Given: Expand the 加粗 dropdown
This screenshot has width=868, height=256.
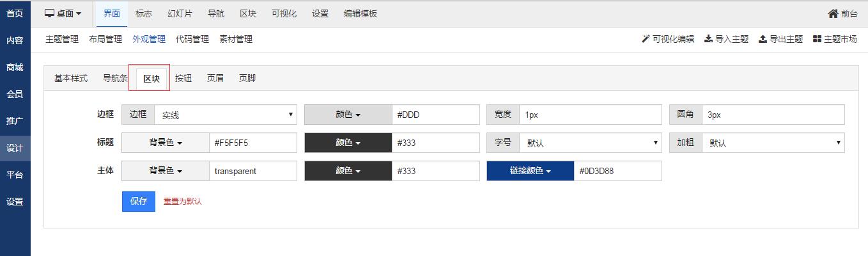Looking at the screenshot, I should [773, 143].
